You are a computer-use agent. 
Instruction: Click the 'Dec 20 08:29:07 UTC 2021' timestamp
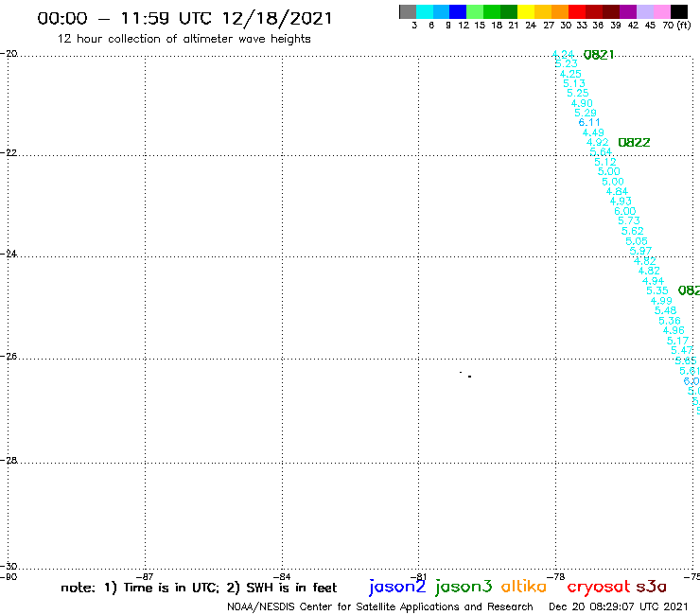pyautogui.click(x=619, y=606)
